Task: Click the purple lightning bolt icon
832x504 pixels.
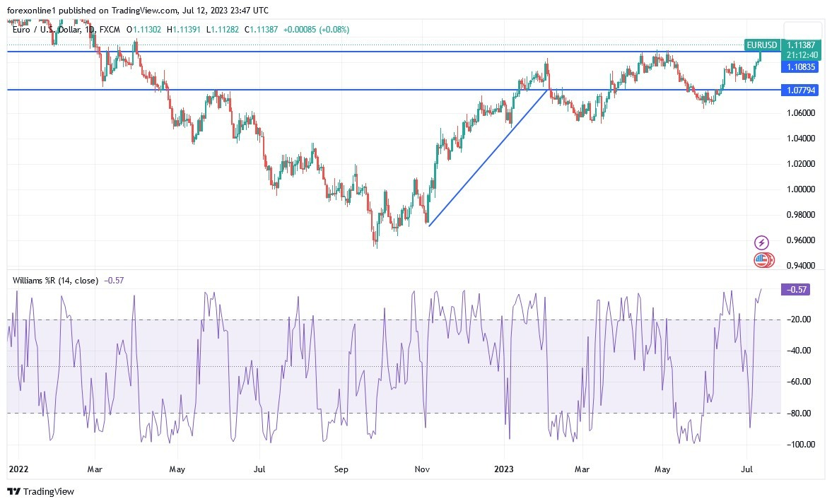Action: pyautogui.click(x=761, y=242)
